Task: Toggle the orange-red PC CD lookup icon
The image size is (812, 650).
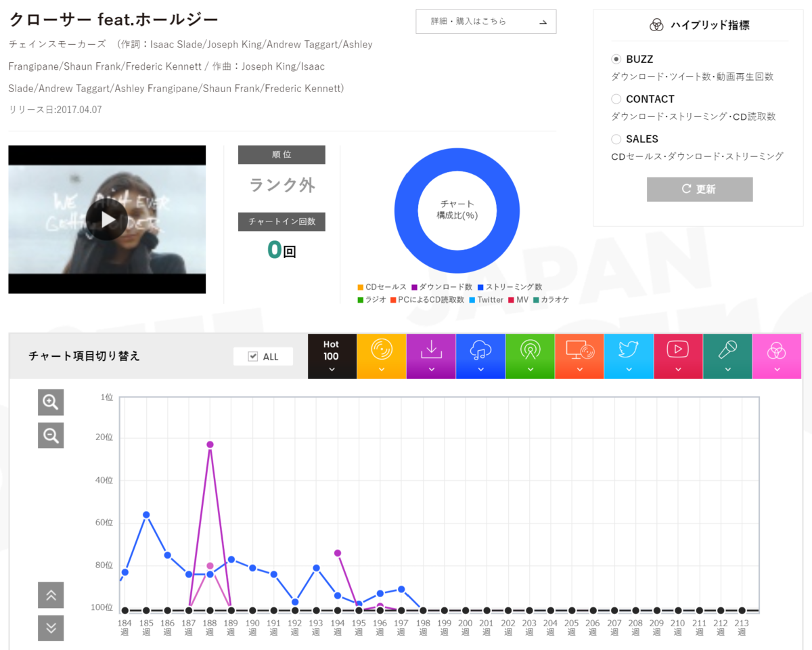Action: 579,356
